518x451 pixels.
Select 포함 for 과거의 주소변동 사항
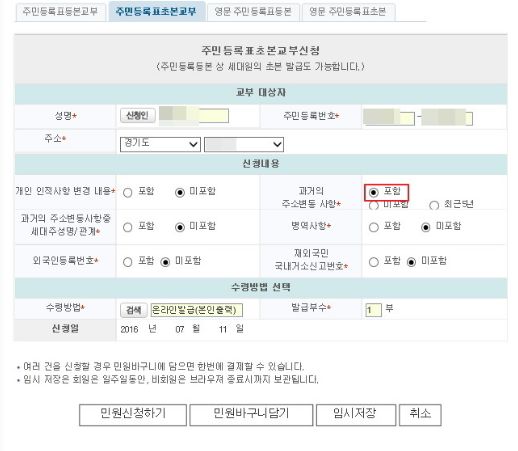(x=374, y=192)
